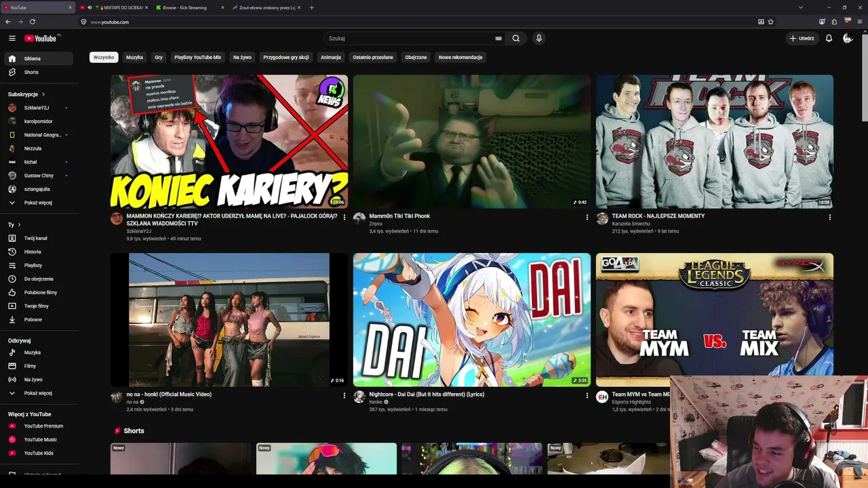Open the YouTube hamburger guide menu
The width and height of the screenshot is (868, 488).
click(x=12, y=39)
